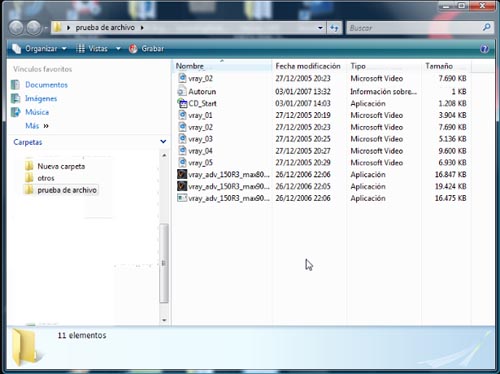Click the Autorun file icon

click(x=182, y=91)
